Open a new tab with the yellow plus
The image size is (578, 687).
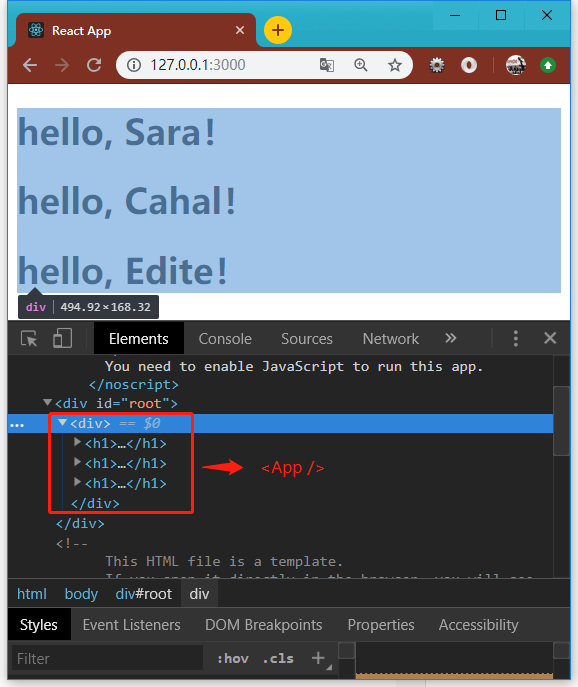(x=278, y=30)
